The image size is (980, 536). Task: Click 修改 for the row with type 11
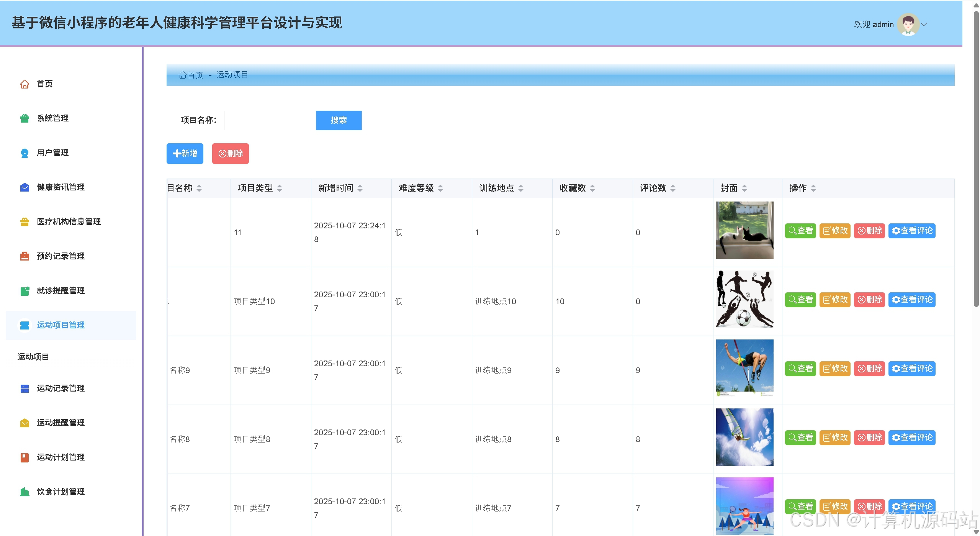[835, 231]
